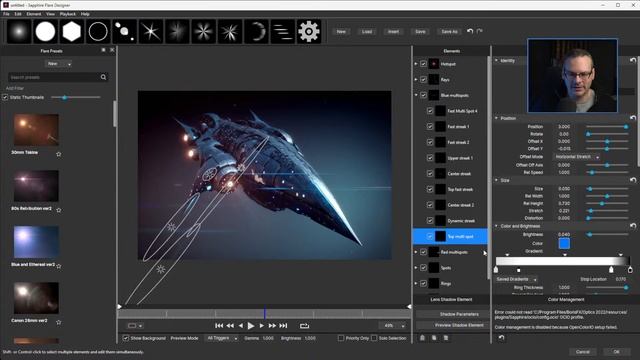Add the eight-petal rays element
Image resolution: width=640 pixels, height=360 pixels.
click(x=203, y=31)
